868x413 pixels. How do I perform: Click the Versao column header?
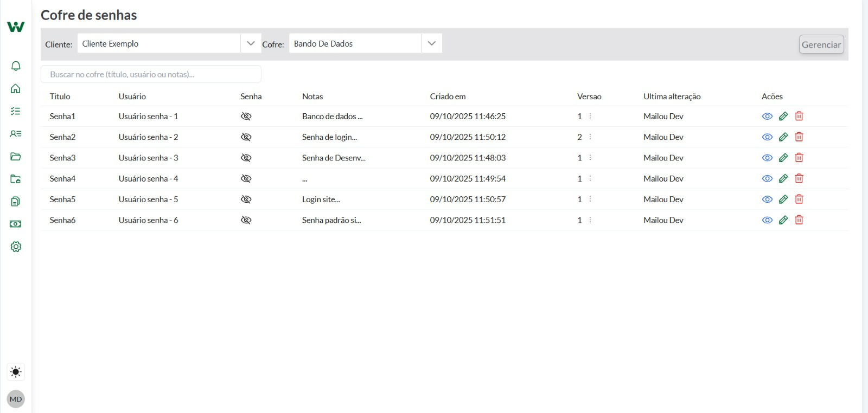click(589, 96)
